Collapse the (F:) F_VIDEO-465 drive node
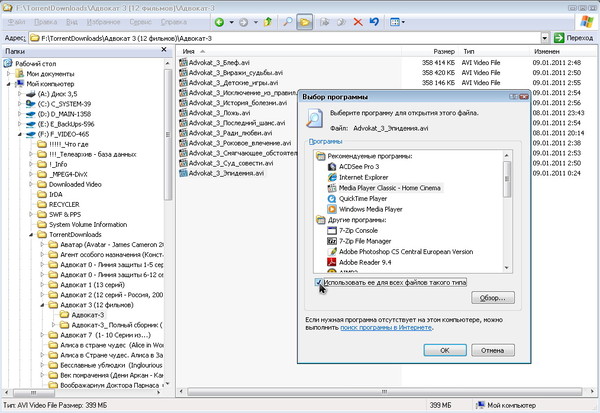Image resolution: width=600 pixels, height=413 pixels. (x=20, y=134)
